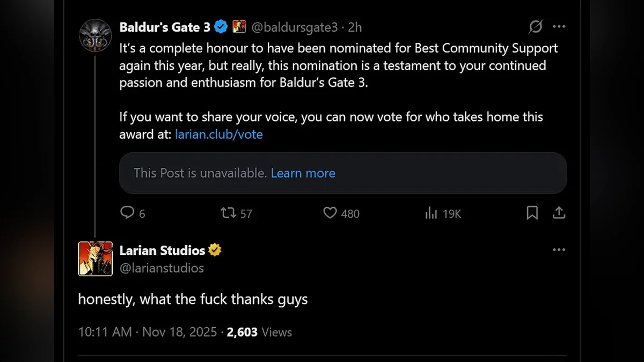Open more options on Baldur's Gate tweet
The image size is (644, 362).
tap(559, 26)
